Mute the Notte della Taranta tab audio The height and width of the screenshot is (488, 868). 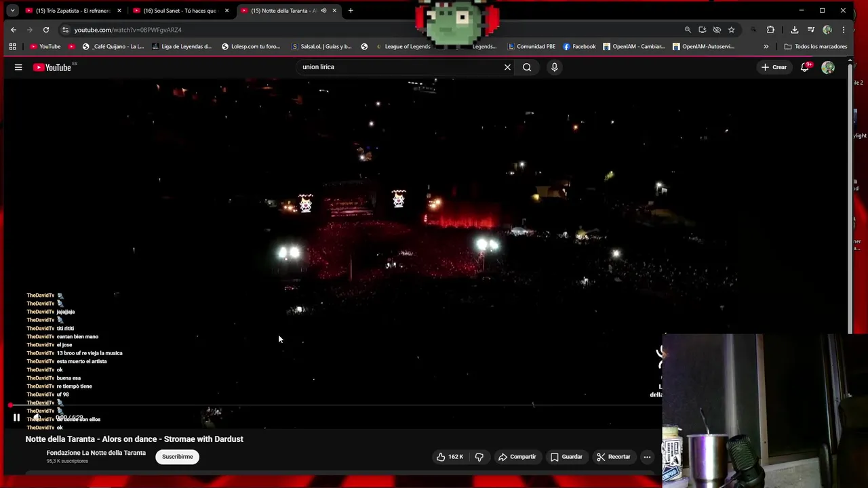point(323,11)
